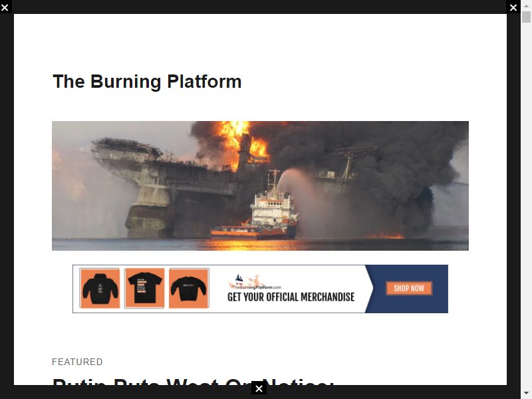Click the top-right X close icon
This screenshot has width=532, height=399.
(x=513, y=7)
